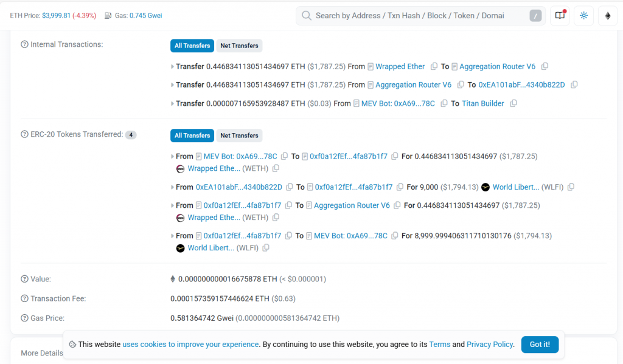Copy WLFI token address in last ERC-20 transfer

click(266, 248)
